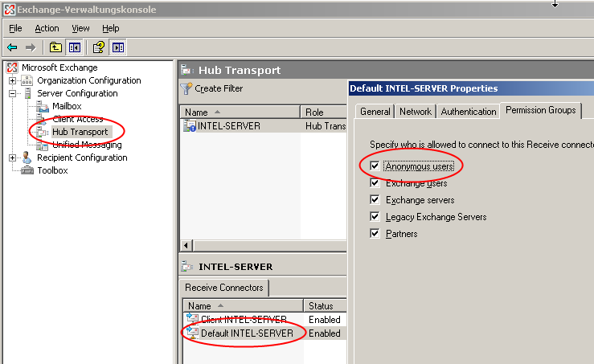This screenshot has width=594, height=364.
Task: Click the Role column header
Action: pyautogui.click(x=323, y=112)
